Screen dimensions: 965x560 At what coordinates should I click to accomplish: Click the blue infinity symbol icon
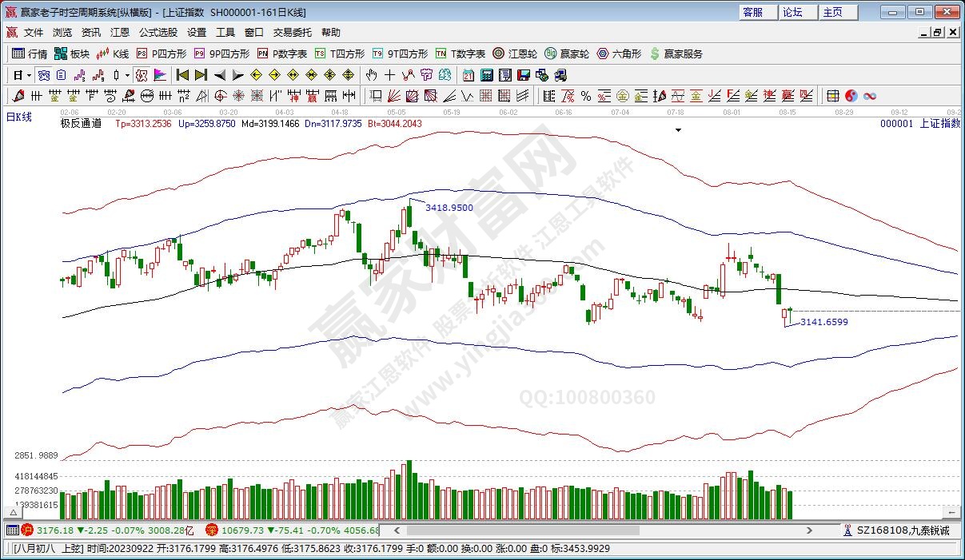pos(869,96)
